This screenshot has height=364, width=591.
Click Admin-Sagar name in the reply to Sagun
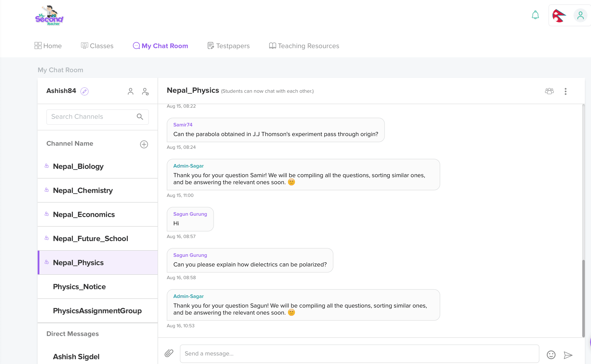point(188,296)
